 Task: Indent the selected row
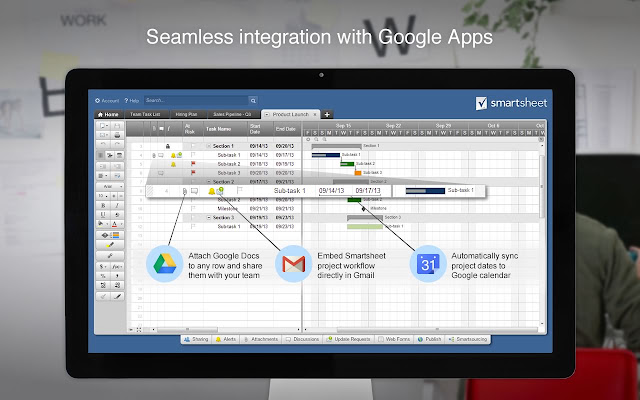tap(117, 166)
